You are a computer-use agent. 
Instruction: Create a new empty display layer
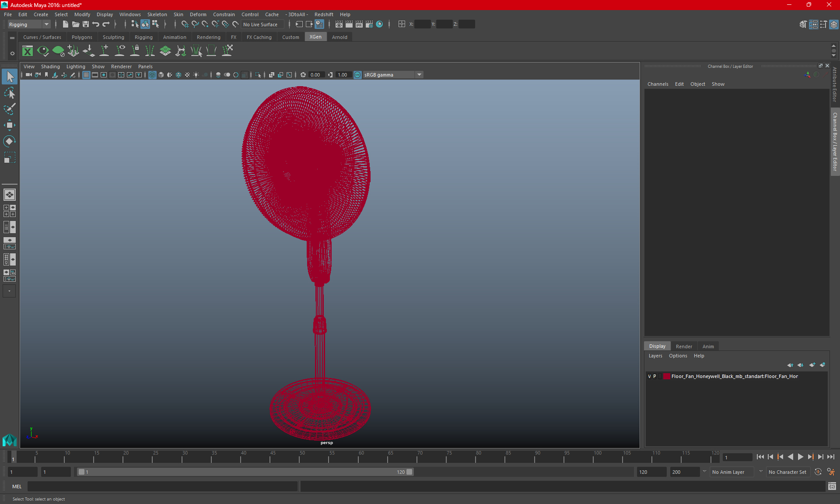[x=812, y=365]
